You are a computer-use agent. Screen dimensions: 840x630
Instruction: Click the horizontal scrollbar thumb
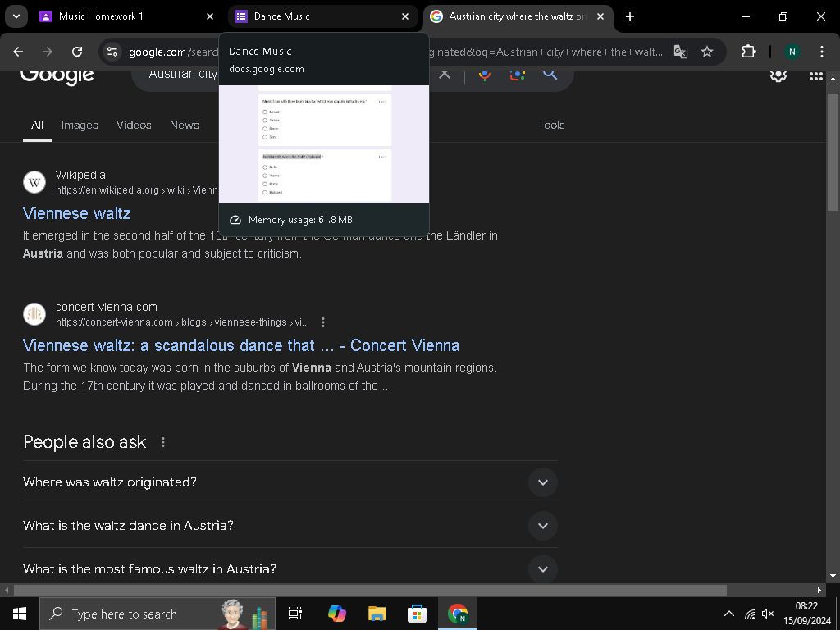370,590
